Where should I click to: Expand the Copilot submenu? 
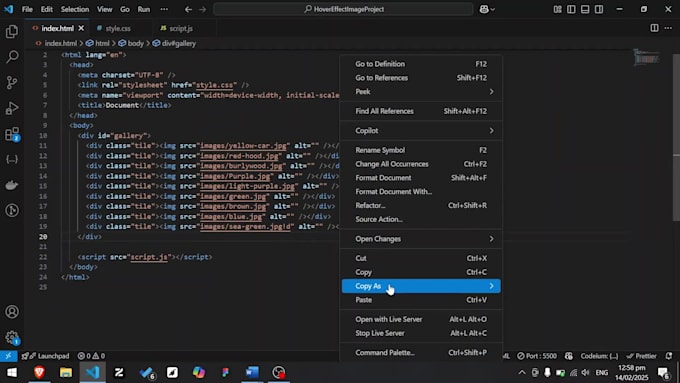click(421, 131)
